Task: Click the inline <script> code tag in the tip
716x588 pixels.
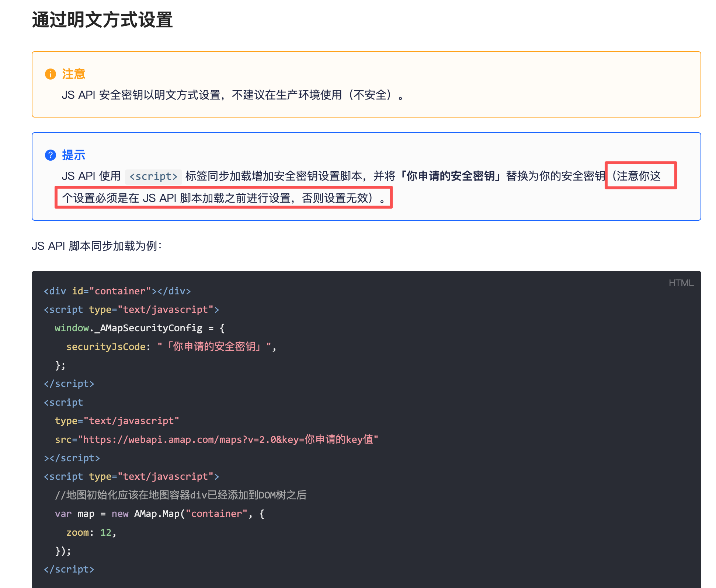Action: click(153, 176)
